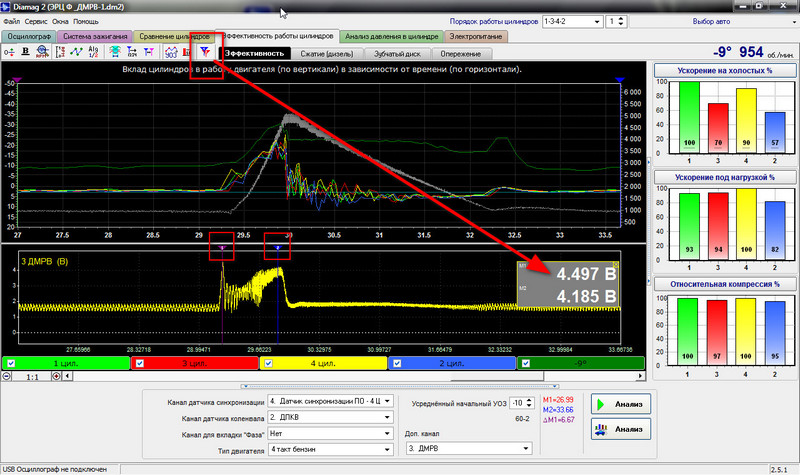This screenshot has width=800, height=475.
Task: Click the zoom-in plus icon beside 1:1
Action: point(56,376)
